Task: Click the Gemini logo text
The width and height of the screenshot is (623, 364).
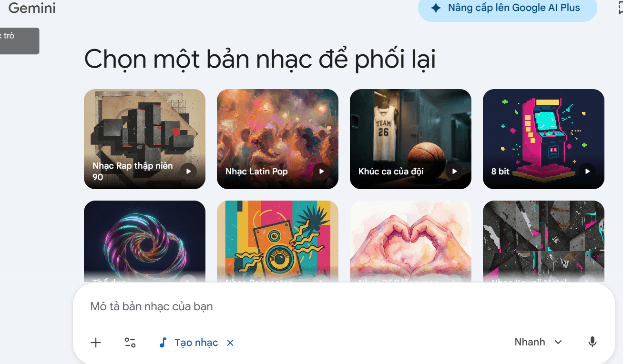Action: (32, 8)
